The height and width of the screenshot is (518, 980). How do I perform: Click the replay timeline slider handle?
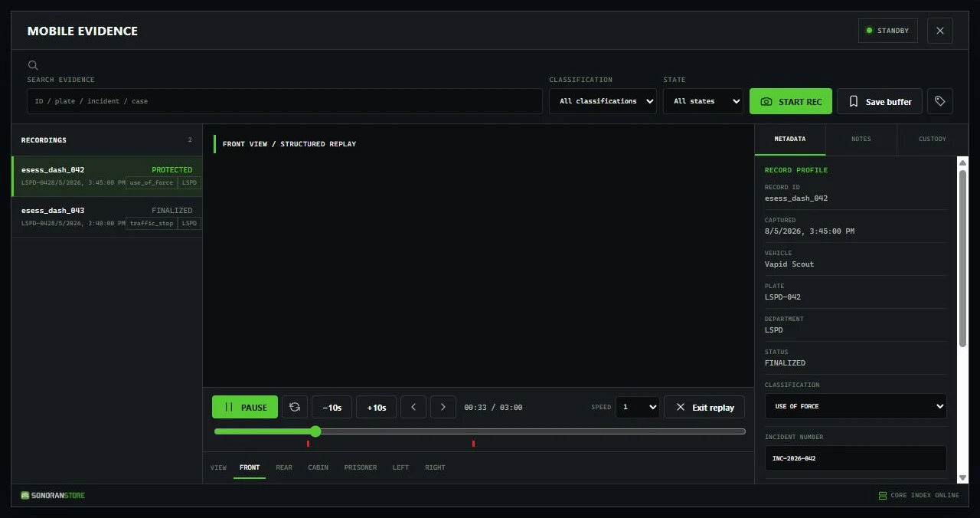(x=315, y=431)
